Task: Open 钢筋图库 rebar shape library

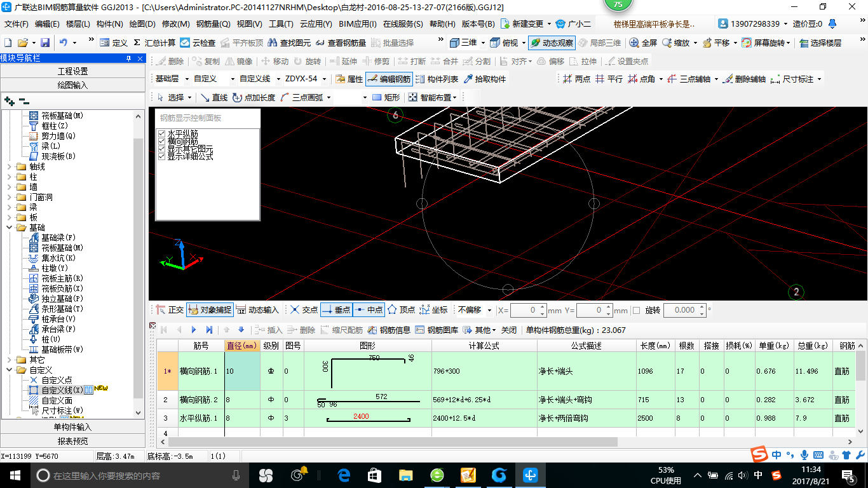Action: point(436,330)
